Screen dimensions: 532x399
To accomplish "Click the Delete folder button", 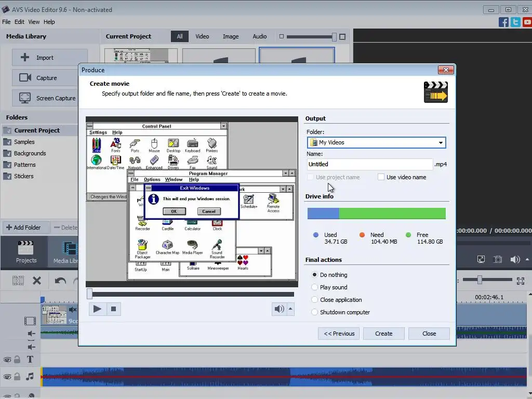I will pyautogui.click(x=65, y=228).
